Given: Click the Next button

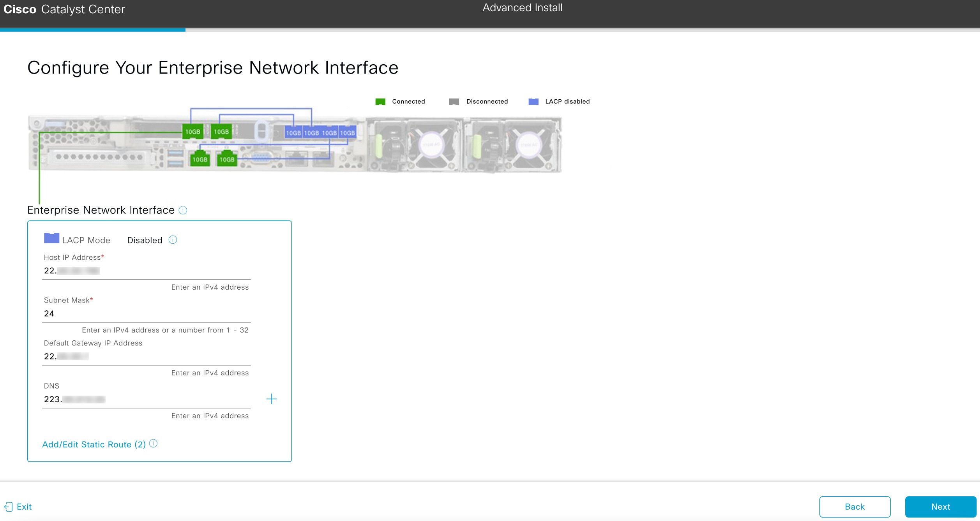Looking at the screenshot, I should pos(940,507).
